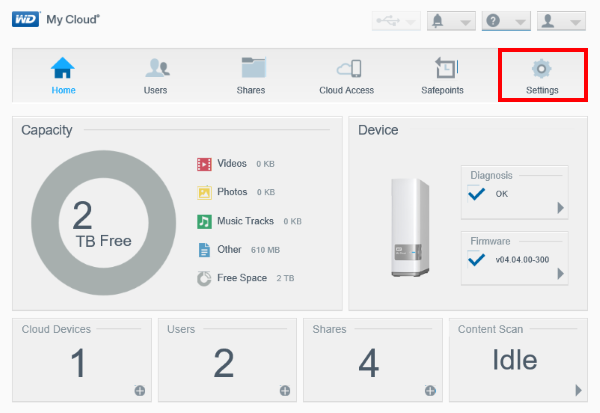Expand Diagnosis details arrow
The height and width of the screenshot is (413, 600).
click(561, 208)
